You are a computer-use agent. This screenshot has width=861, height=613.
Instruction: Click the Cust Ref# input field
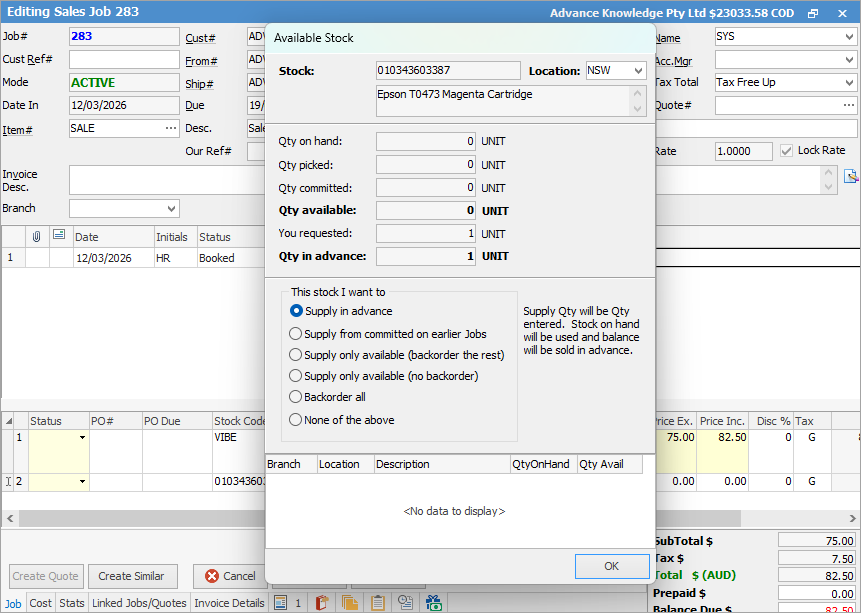(x=124, y=59)
